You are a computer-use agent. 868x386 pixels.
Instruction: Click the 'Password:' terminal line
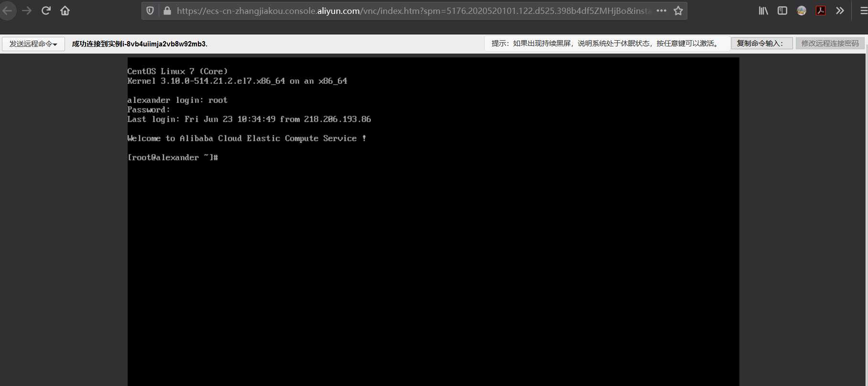tap(149, 110)
